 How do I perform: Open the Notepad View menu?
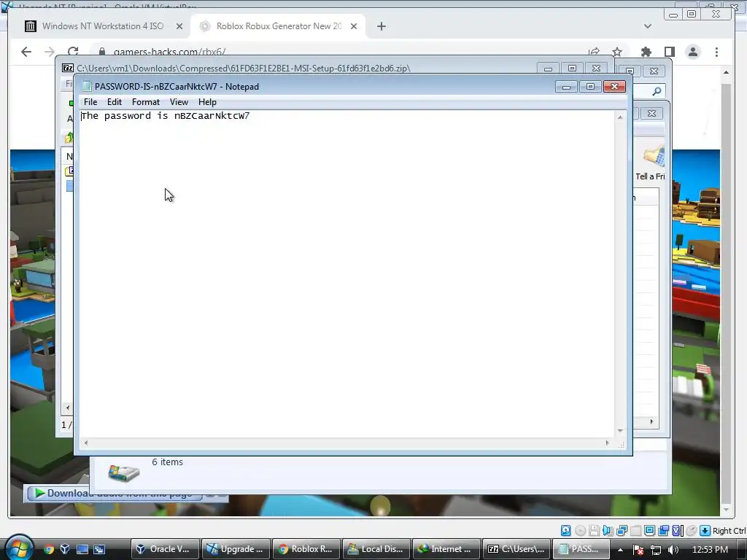point(179,102)
